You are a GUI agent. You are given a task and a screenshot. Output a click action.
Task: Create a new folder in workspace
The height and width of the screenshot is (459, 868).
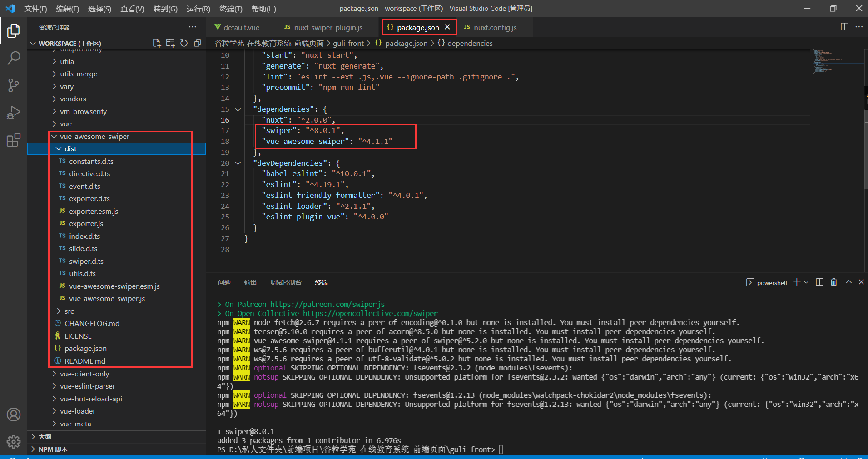tap(170, 43)
